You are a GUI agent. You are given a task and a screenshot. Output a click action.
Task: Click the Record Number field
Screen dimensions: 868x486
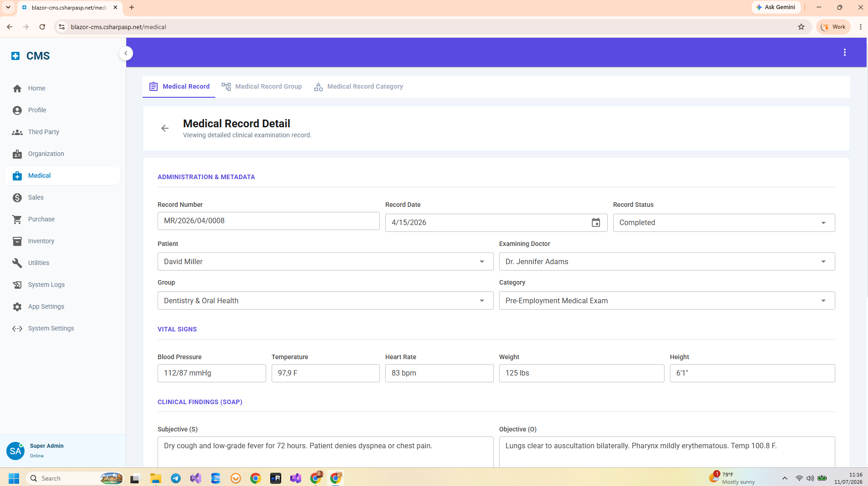tap(268, 221)
